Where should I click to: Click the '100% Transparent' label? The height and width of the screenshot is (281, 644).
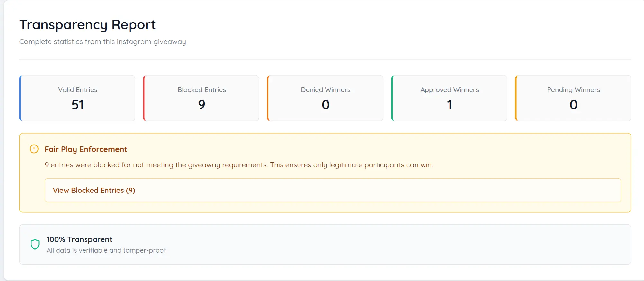click(x=79, y=239)
